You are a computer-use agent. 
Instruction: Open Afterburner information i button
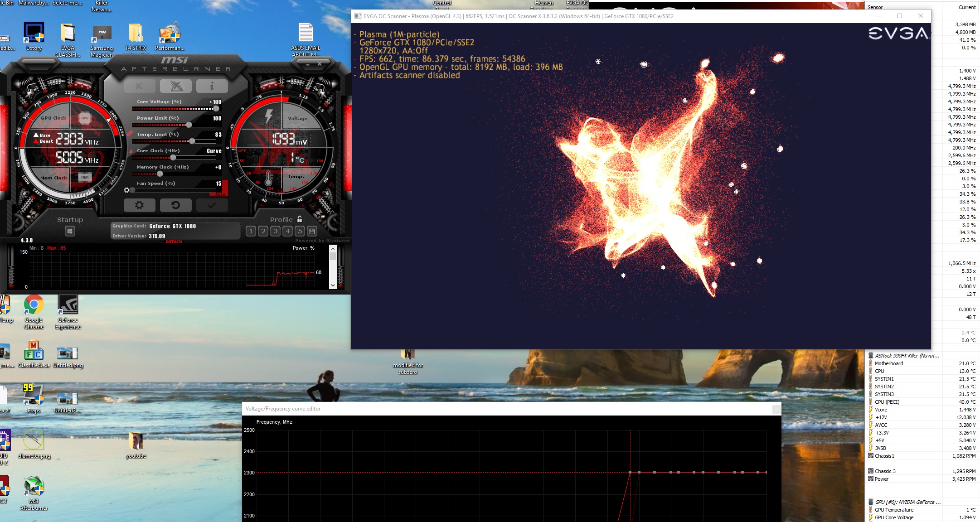pyautogui.click(x=212, y=86)
